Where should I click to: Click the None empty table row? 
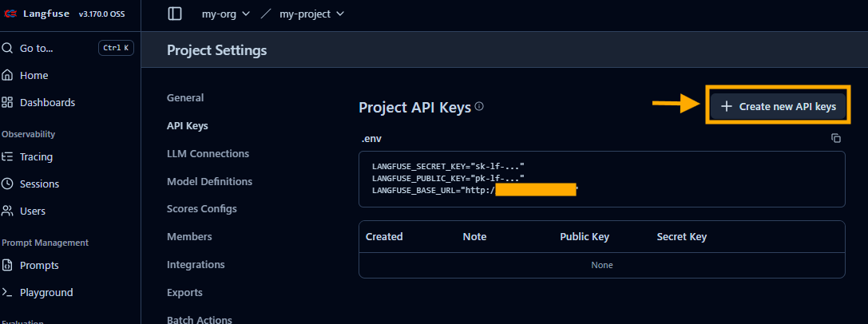click(x=602, y=265)
